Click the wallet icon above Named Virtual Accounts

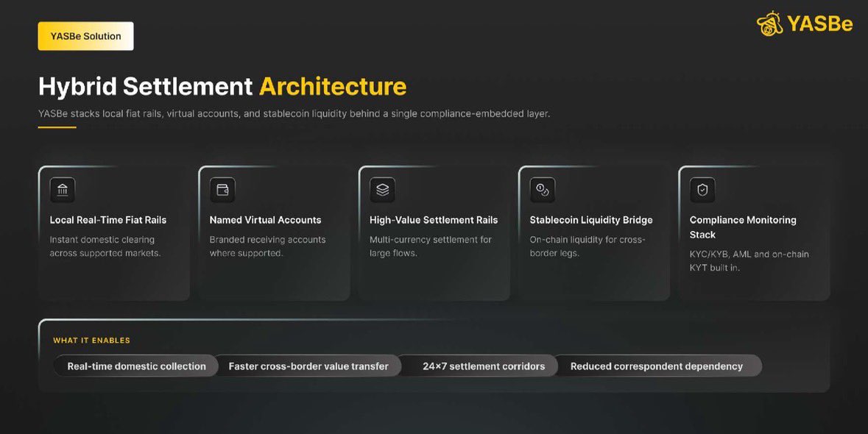[222, 190]
